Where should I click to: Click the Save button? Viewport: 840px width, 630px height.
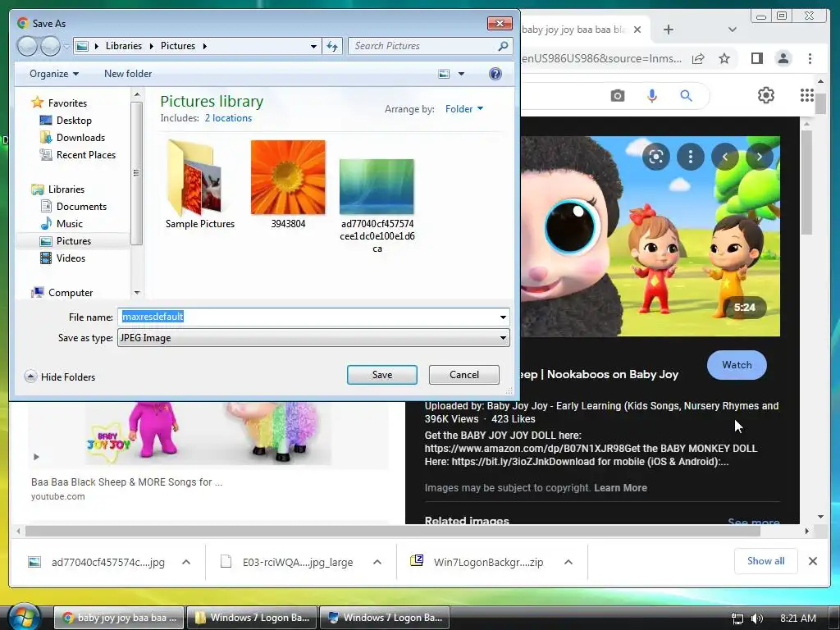pos(382,375)
